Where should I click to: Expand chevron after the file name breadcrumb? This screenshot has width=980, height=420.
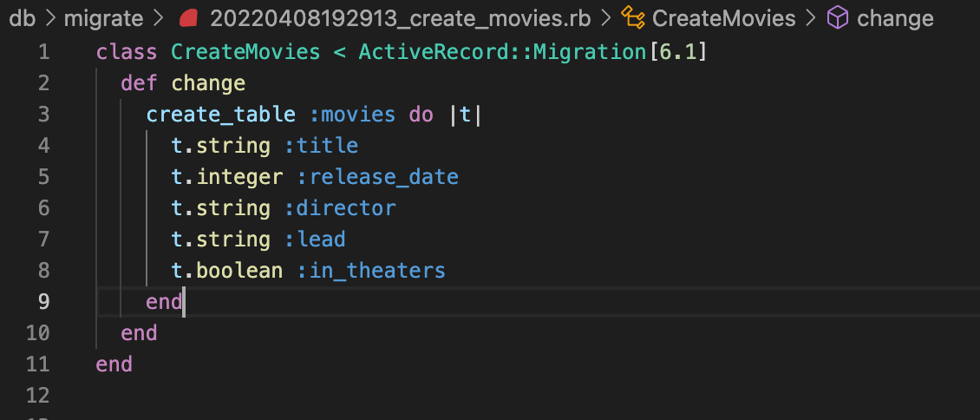pos(605,19)
